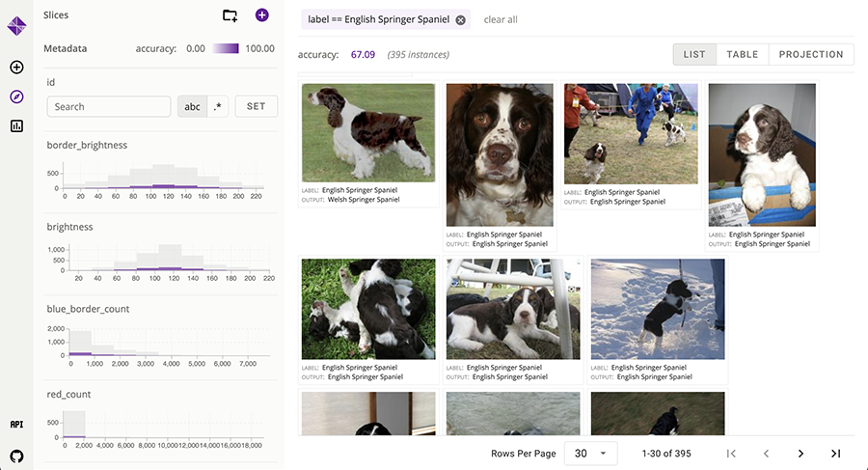Open the chart report sidebar icon
Viewport: 868px width, 470px height.
(x=16, y=125)
